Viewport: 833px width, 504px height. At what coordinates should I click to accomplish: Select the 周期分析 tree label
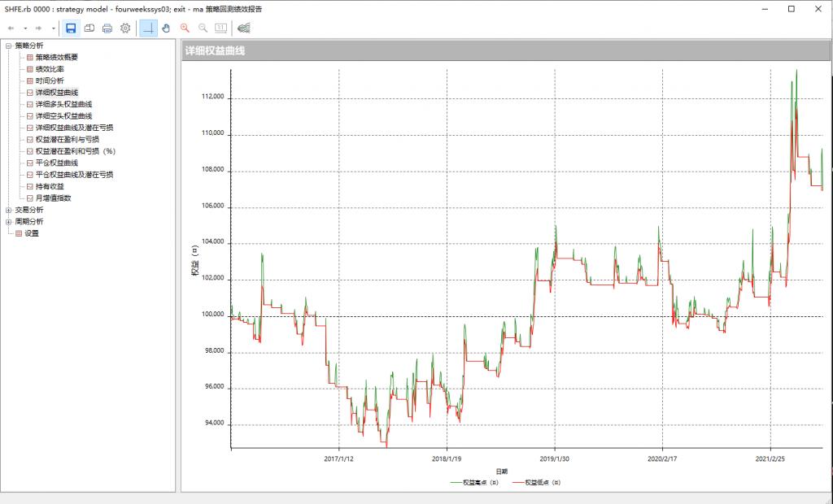(29, 221)
